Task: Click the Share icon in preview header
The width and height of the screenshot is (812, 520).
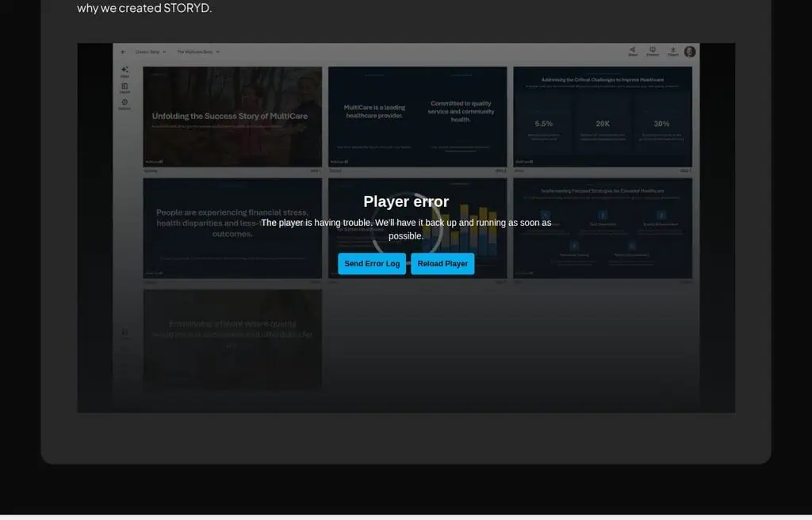Action: pyautogui.click(x=633, y=52)
